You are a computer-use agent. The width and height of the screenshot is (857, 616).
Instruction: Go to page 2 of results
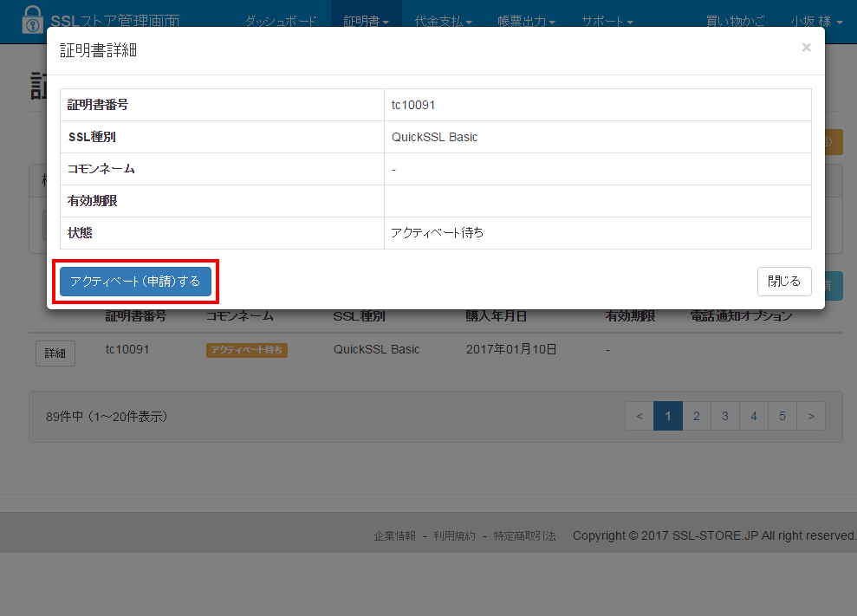(697, 416)
